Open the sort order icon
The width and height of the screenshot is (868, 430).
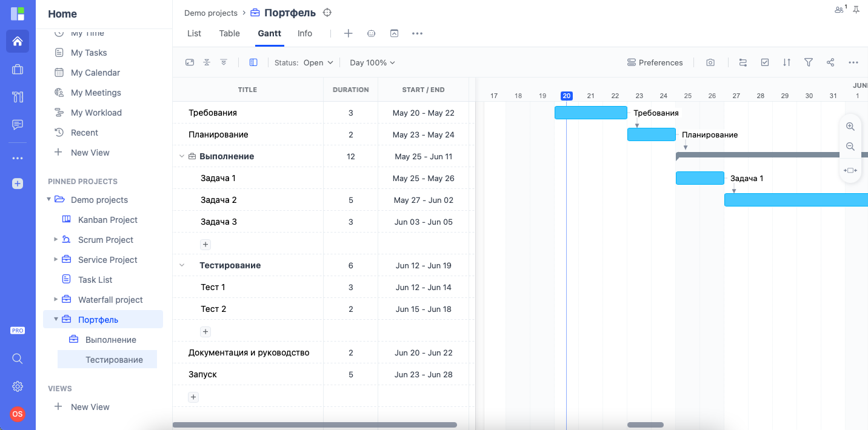pos(787,62)
